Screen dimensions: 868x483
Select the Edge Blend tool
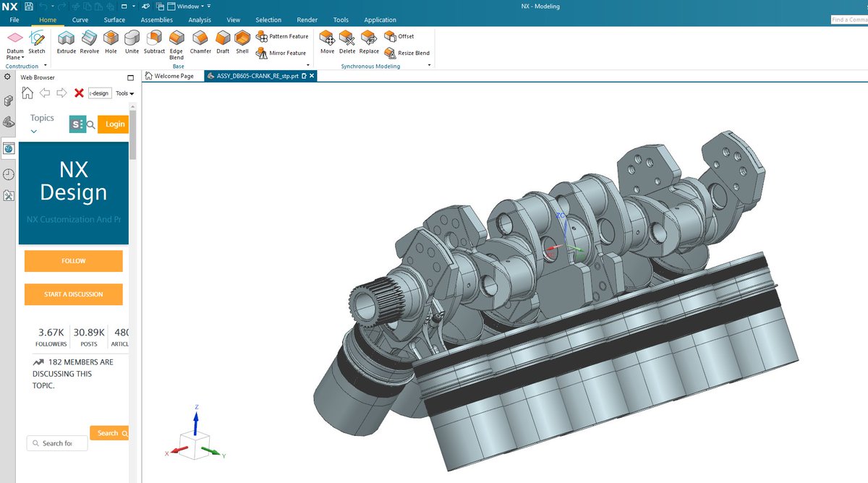[176, 43]
